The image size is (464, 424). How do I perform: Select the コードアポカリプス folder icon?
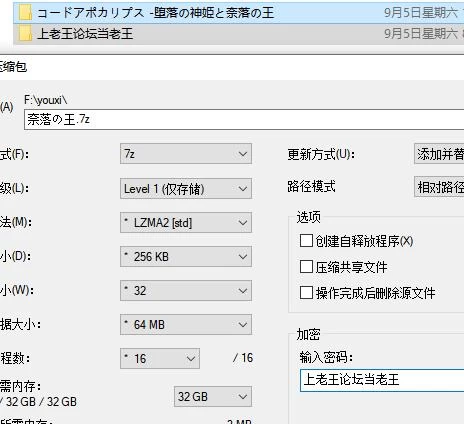(25, 13)
